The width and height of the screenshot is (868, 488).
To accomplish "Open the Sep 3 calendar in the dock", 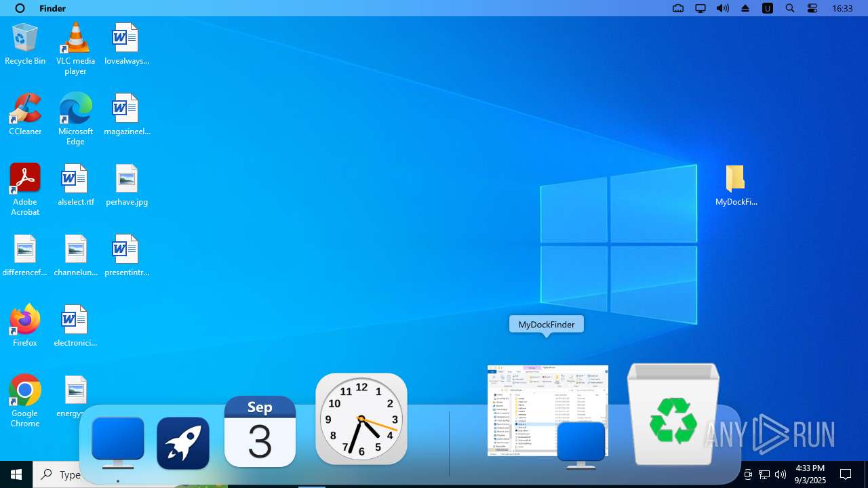I will click(260, 432).
